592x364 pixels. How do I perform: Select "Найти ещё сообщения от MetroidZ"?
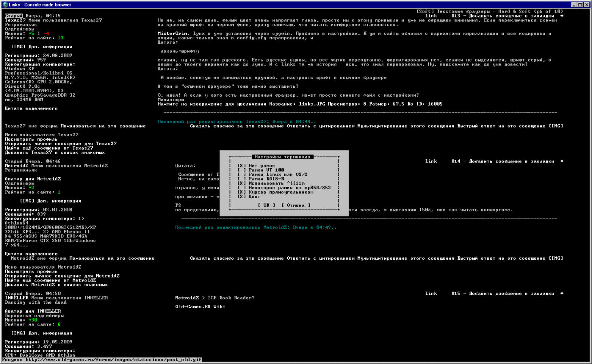point(51,281)
